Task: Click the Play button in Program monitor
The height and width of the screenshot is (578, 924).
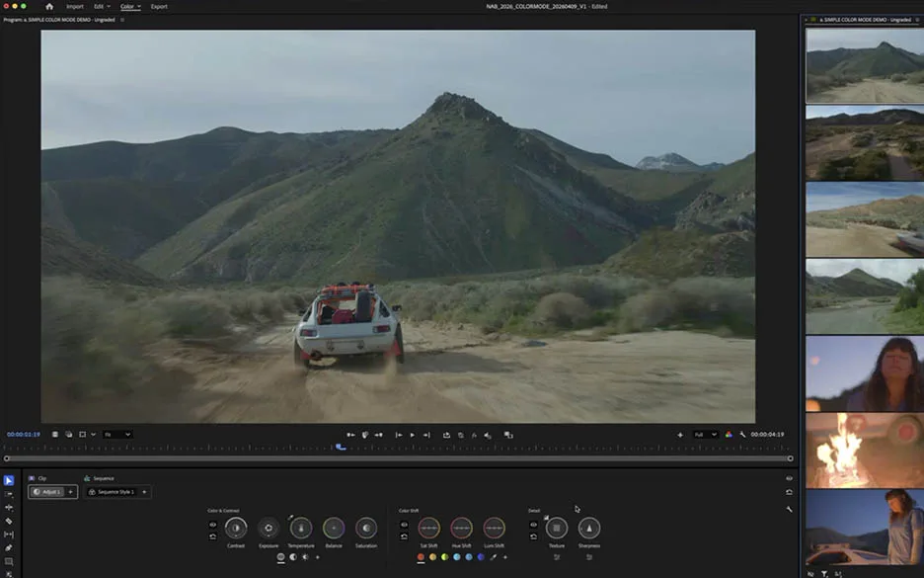Action: click(412, 435)
